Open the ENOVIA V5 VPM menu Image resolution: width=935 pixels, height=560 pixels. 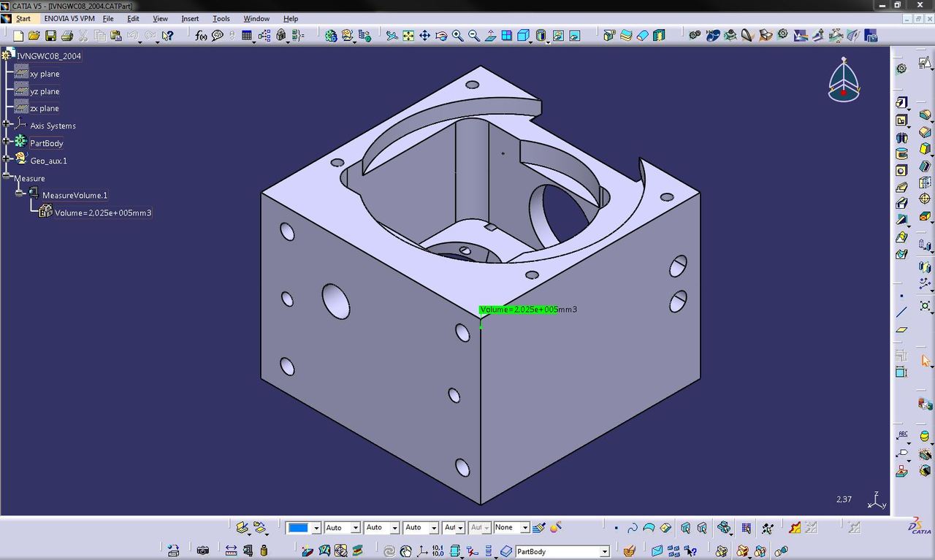pyautogui.click(x=69, y=18)
